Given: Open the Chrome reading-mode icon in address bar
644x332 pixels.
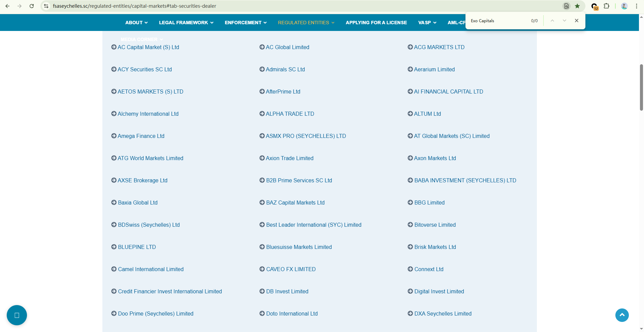Looking at the screenshot, I should (567, 6).
